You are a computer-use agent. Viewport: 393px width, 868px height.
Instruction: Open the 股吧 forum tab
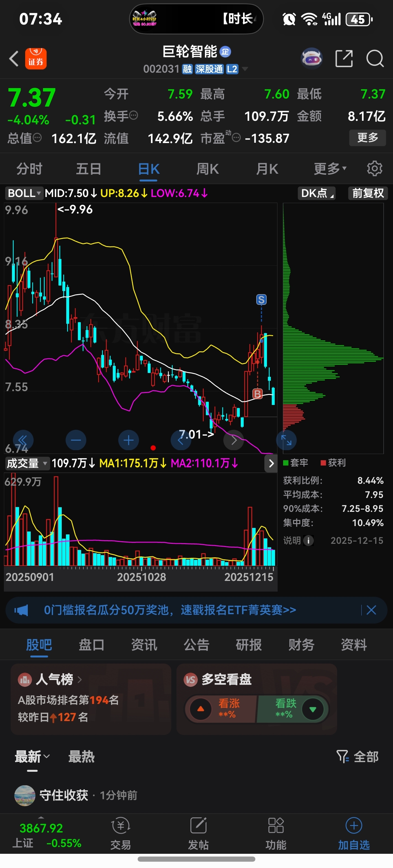pyautogui.click(x=39, y=645)
